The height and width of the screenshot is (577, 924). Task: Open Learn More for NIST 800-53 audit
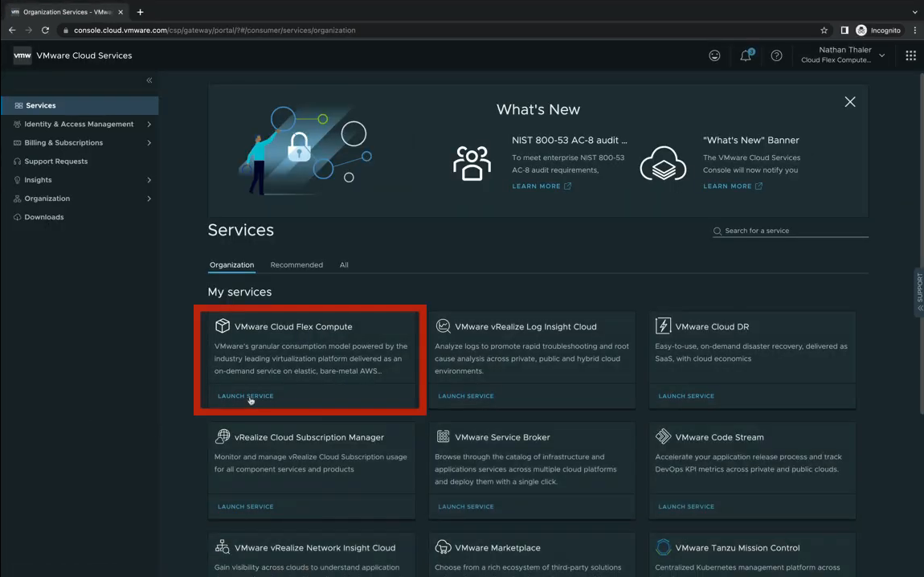pyautogui.click(x=542, y=186)
